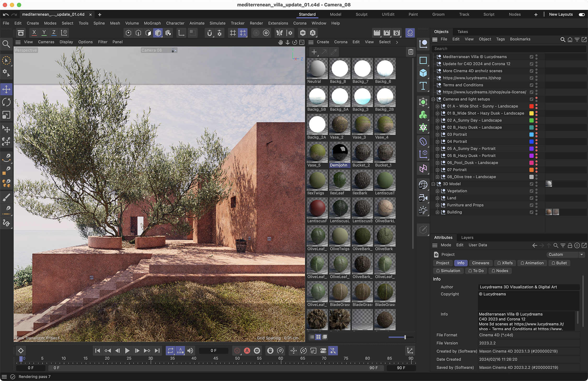Select the Move tool in left toolbar
Viewport: 588px width, 381px height.
(6, 89)
